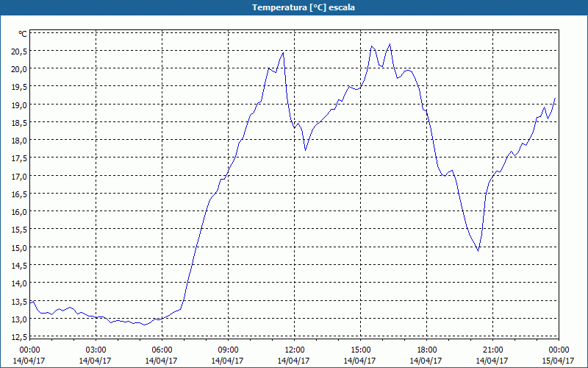Screen dimensions: 588x368
Task: Select the 15,0 y-axis label
Action: tap(19, 248)
